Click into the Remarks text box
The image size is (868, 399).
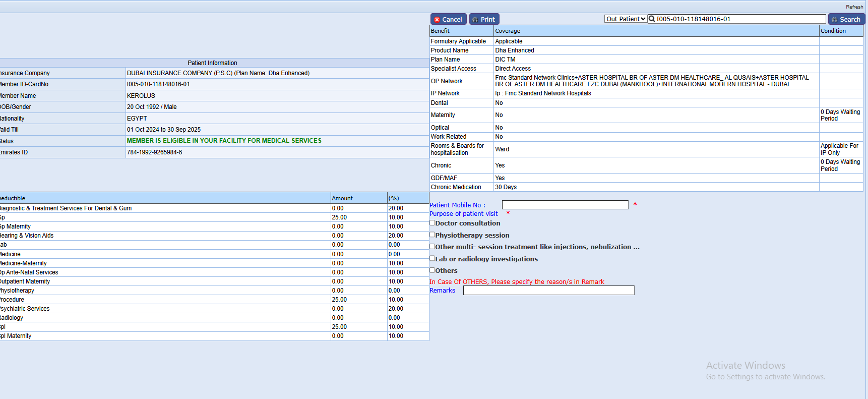[548, 291]
